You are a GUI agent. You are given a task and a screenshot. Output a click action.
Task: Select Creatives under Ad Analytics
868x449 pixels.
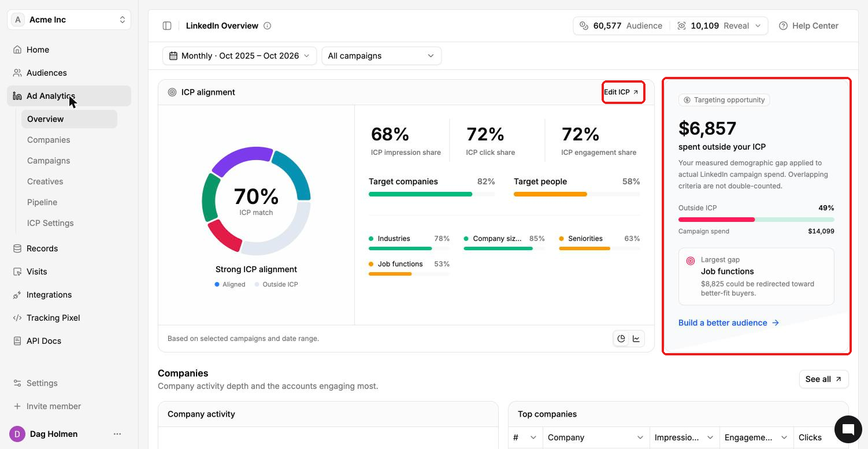(69, 181)
